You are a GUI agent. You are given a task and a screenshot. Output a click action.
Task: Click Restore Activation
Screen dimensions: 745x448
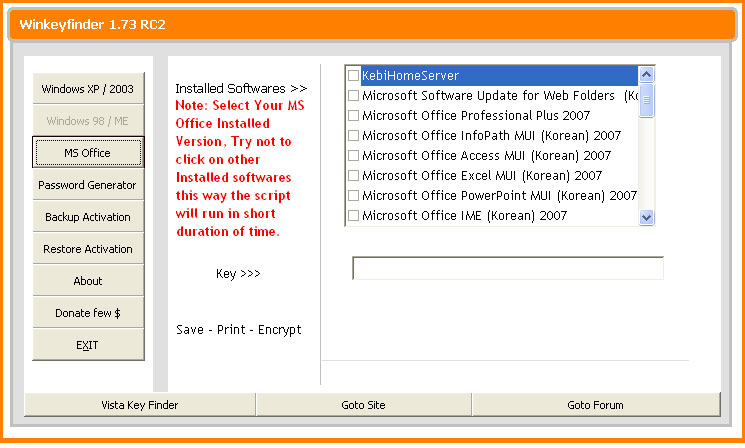(88, 249)
